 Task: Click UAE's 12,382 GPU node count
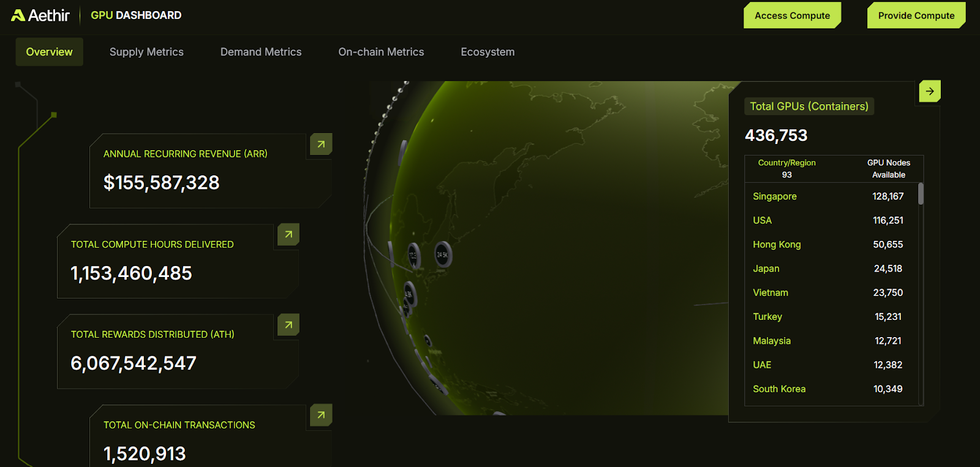(888, 365)
